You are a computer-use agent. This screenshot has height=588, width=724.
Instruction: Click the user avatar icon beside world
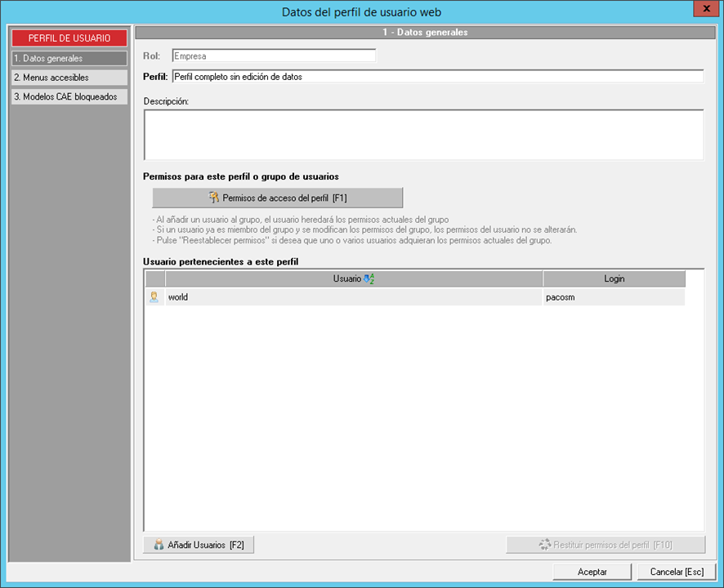point(154,297)
